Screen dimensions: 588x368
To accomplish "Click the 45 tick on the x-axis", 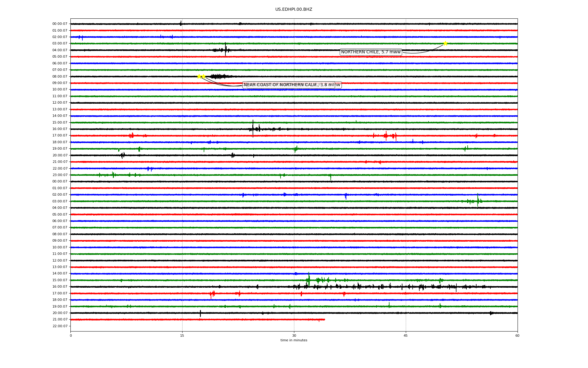I will coord(406,335).
